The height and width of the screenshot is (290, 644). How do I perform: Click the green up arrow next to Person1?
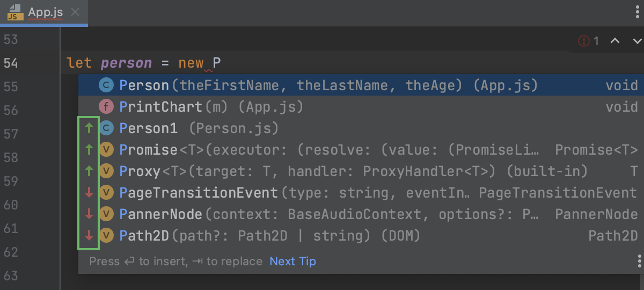[x=89, y=128]
